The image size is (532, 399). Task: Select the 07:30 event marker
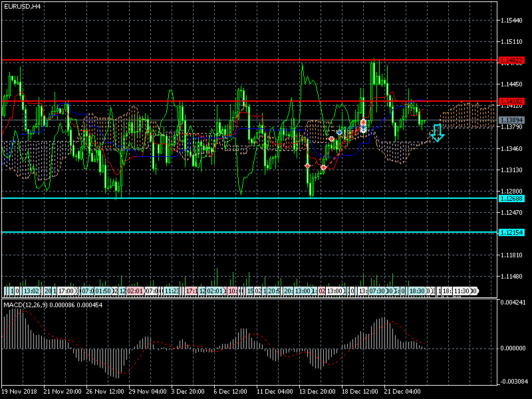pos(376,291)
